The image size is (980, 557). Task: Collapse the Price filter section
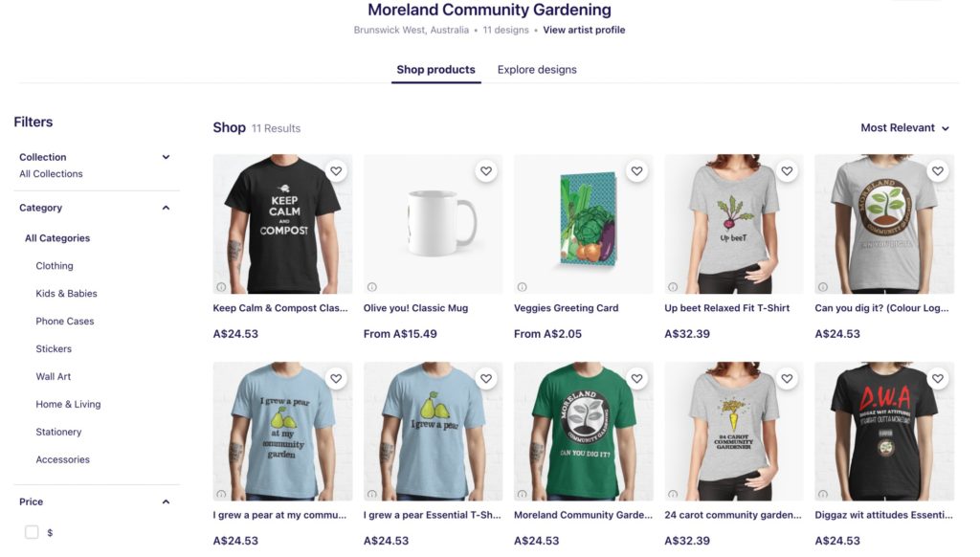(x=166, y=501)
